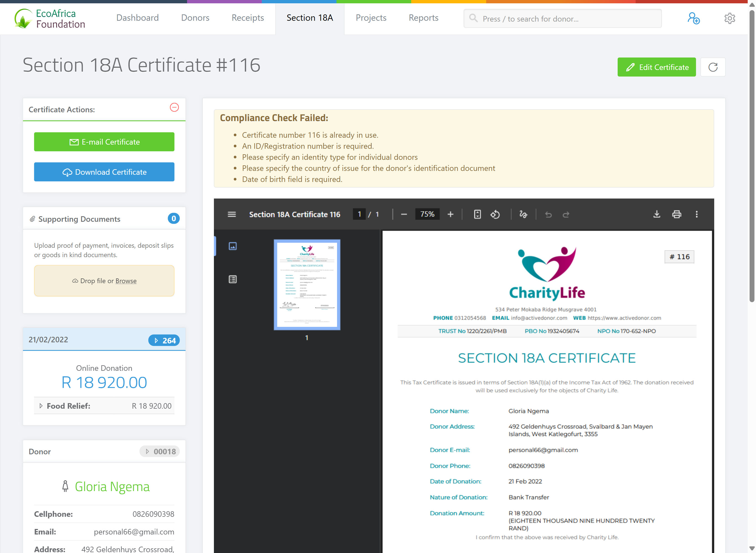The height and width of the screenshot is (553, 756).
Task: Print the PDF certificate
Action: coord(676,214)
